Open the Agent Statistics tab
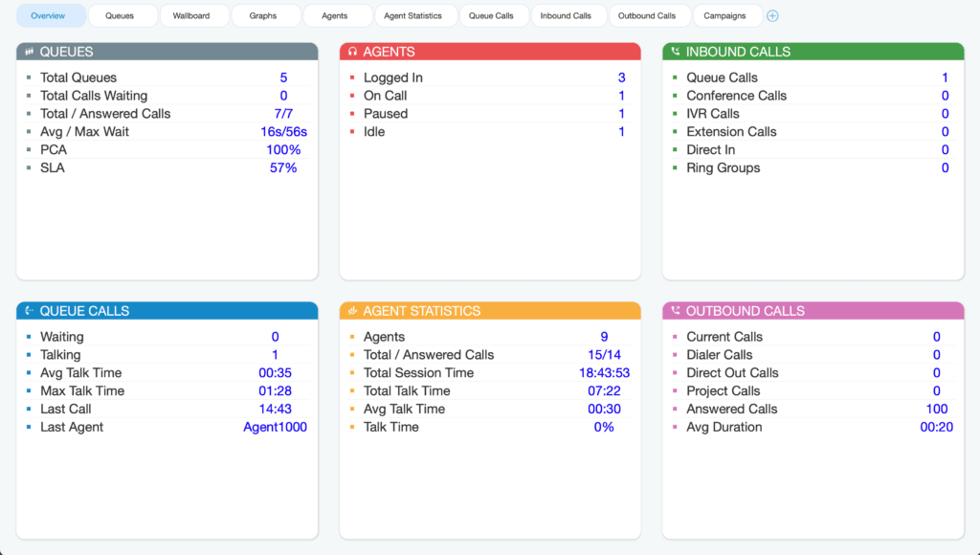This screenshot has height=555, width=980. tap(413, 15)
